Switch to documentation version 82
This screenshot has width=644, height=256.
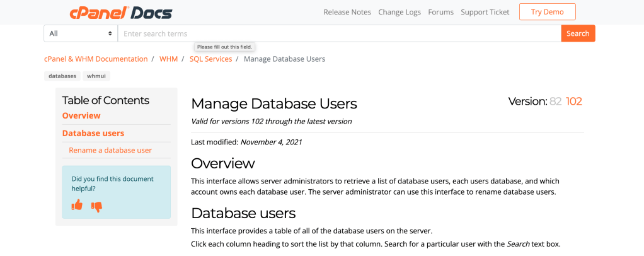(x=555, y=102)
